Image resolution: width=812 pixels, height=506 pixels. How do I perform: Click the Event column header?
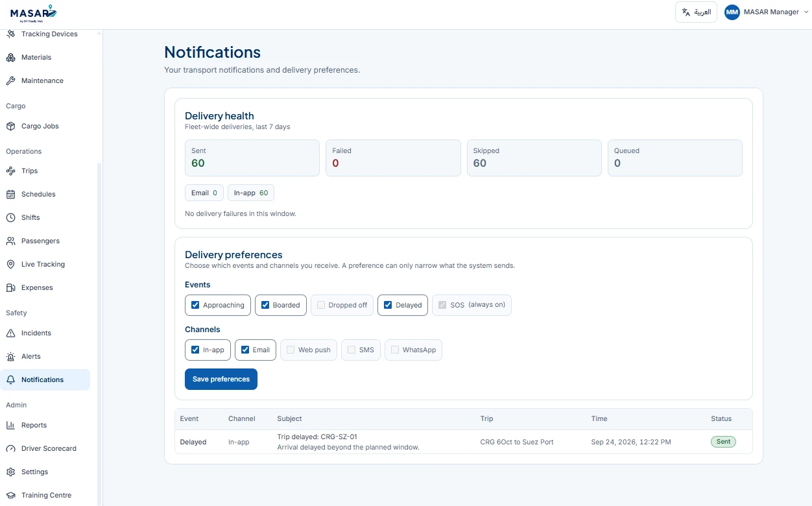189,418
